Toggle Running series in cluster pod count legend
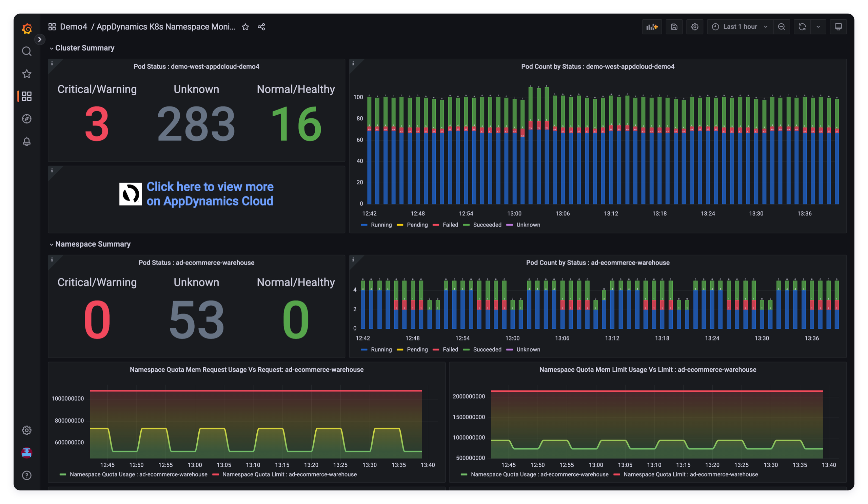This screenshot has height=504, width=868. 381,225
